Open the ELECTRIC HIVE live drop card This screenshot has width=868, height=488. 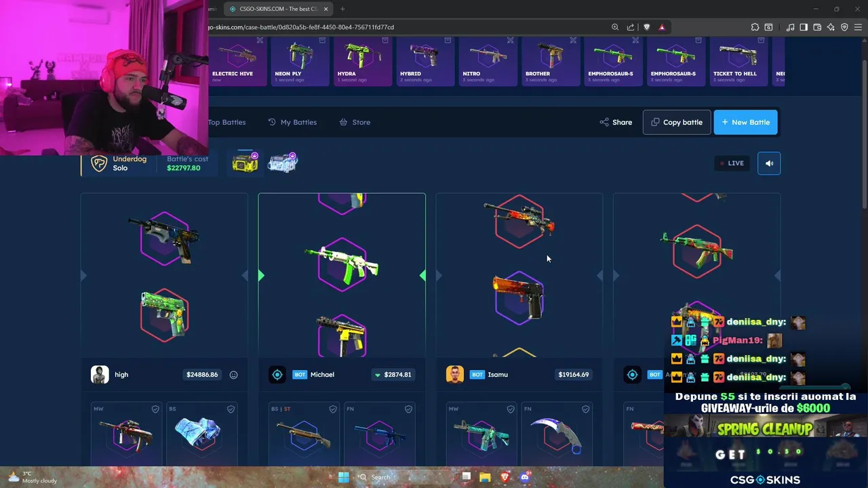237,62
